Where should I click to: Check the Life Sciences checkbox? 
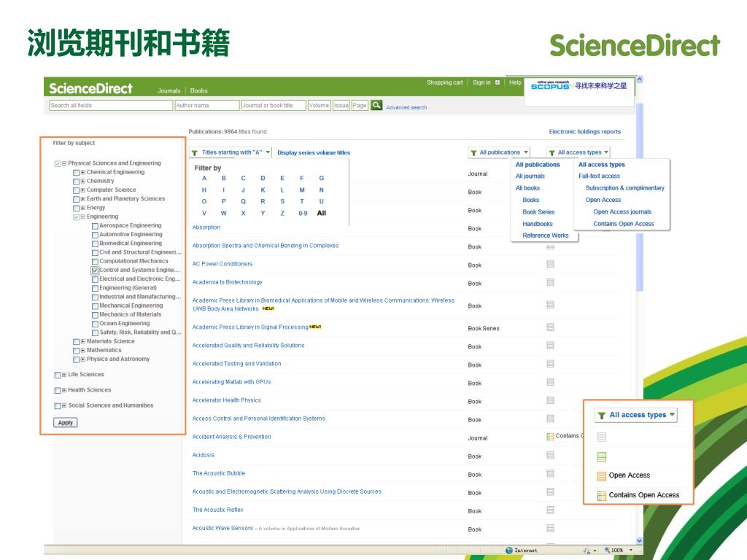57,376
